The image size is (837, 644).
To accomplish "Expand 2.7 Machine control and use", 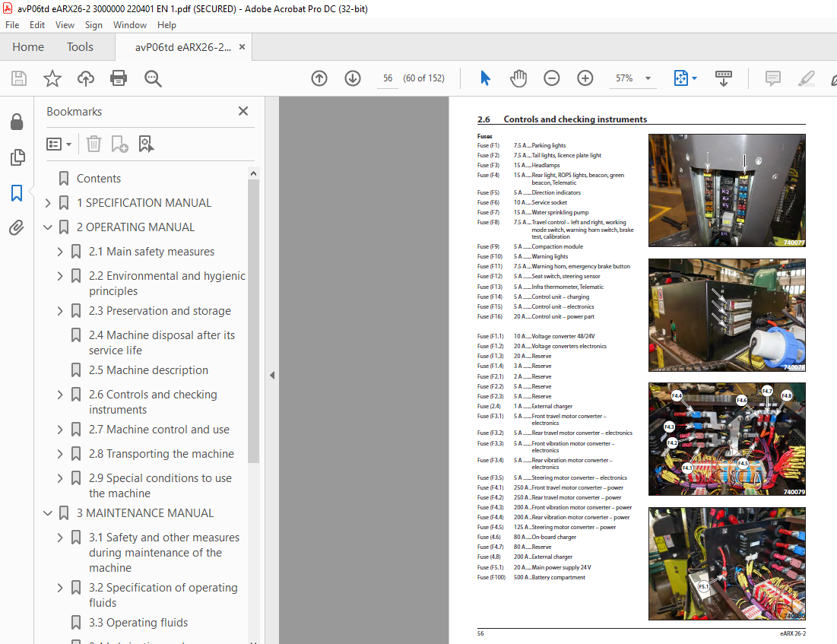I will pyautogui.click(x=60, y=430).
